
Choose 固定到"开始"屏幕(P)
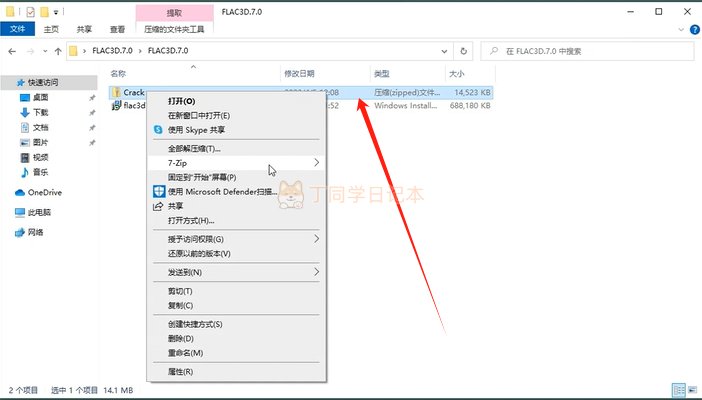pos(236,177)
